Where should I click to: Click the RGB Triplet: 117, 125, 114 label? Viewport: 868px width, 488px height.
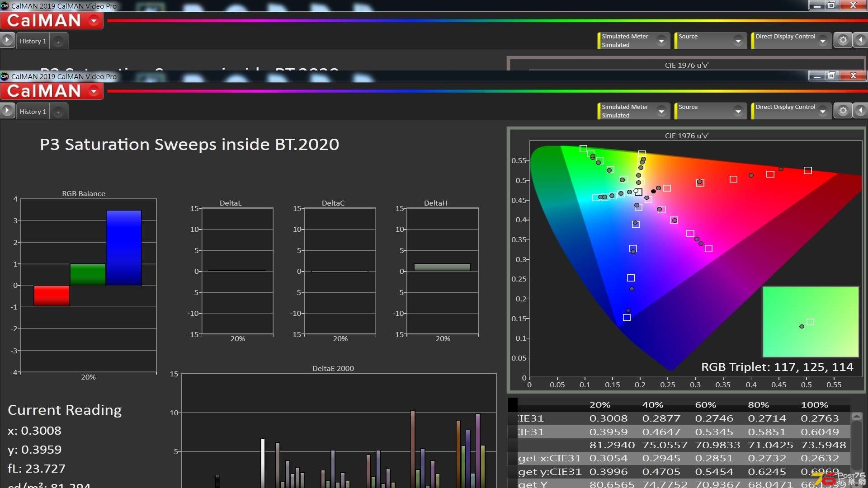click(777, 367)
